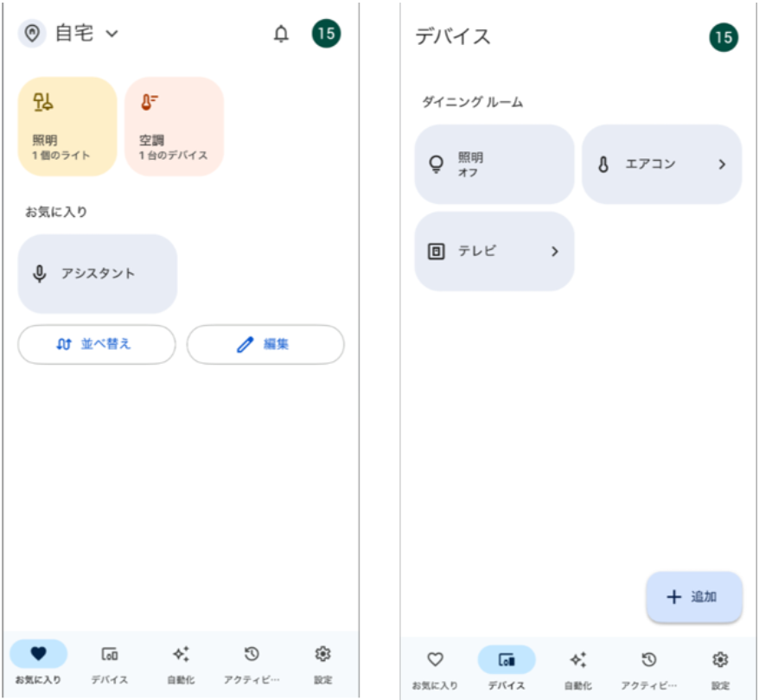
Task: Go to the アクティビティ tab on the デバイス screen
Action: pyautogui.click(x=648, y=667)
